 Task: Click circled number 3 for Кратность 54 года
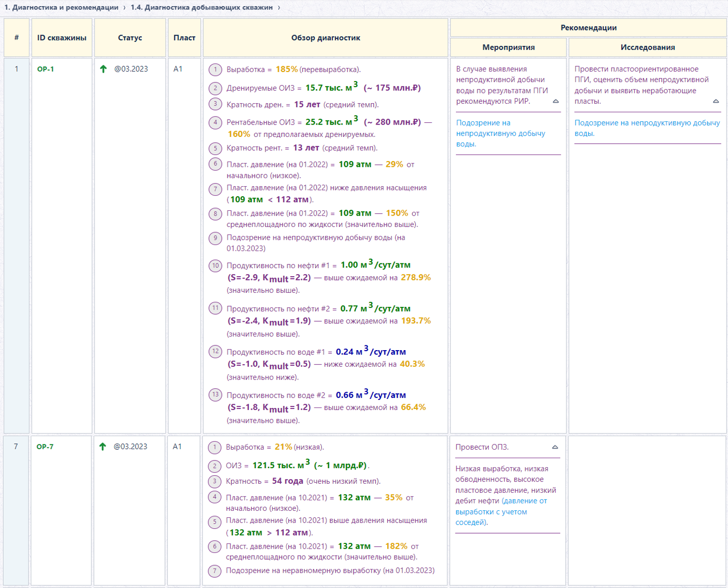[x=214, y=481]
